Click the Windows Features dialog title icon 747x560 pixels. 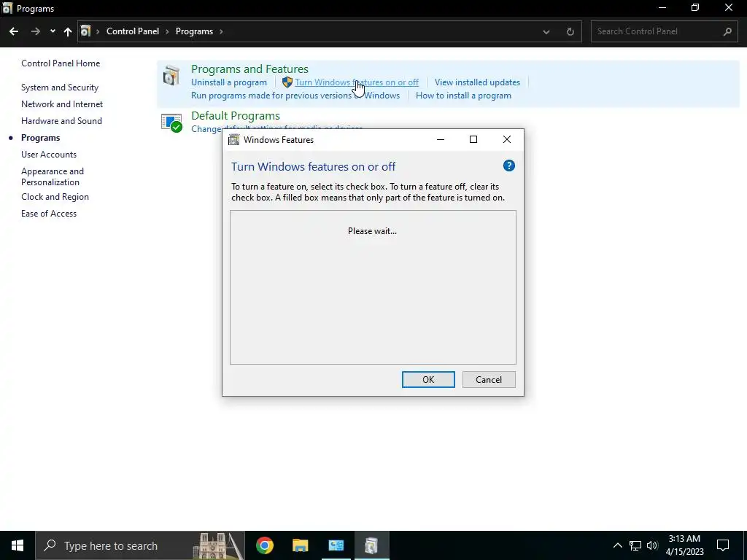(x=234, y=139)
